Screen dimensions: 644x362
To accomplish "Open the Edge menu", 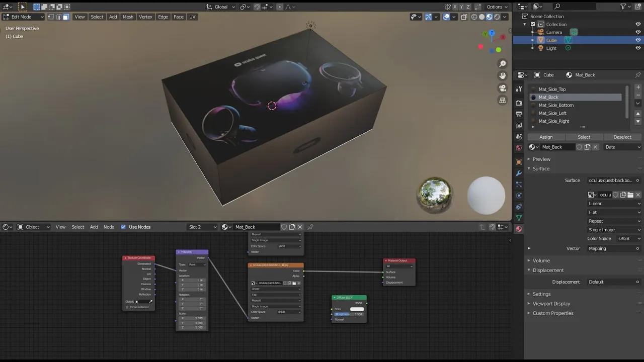I will click(163, 17).
